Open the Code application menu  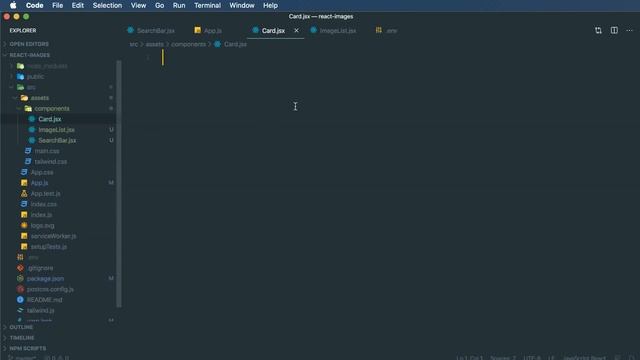tap(34, 5)
